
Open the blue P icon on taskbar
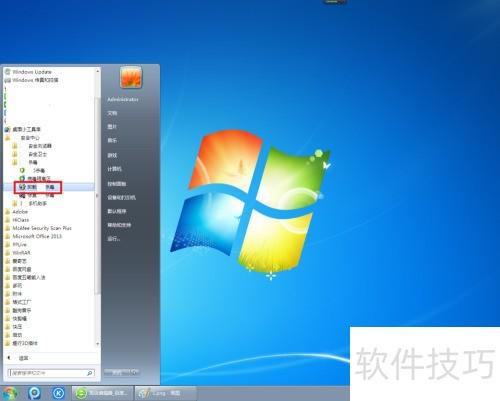click(34, 393)
